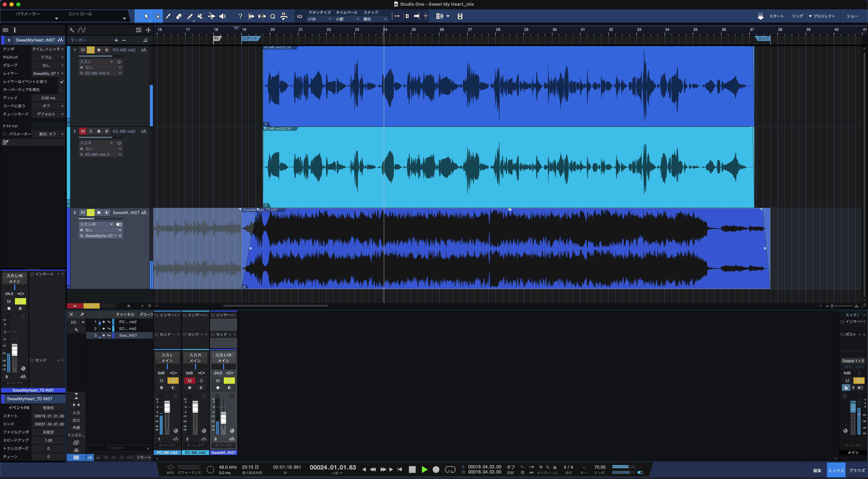Click the record button in transport

coord(436,469)
